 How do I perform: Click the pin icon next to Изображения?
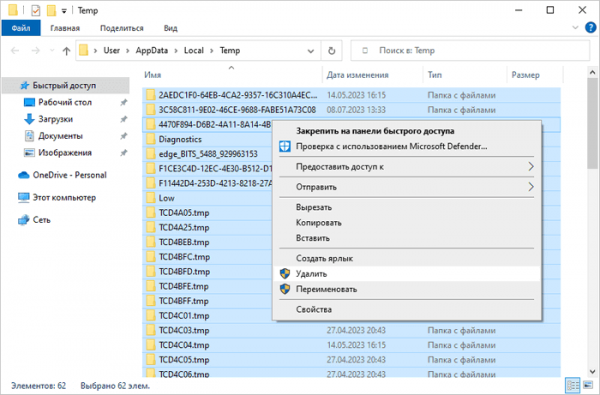click(123, 153)
